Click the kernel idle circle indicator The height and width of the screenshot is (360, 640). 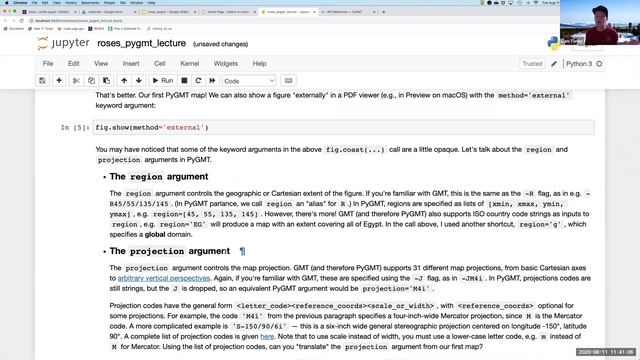[x=599, y=64]
